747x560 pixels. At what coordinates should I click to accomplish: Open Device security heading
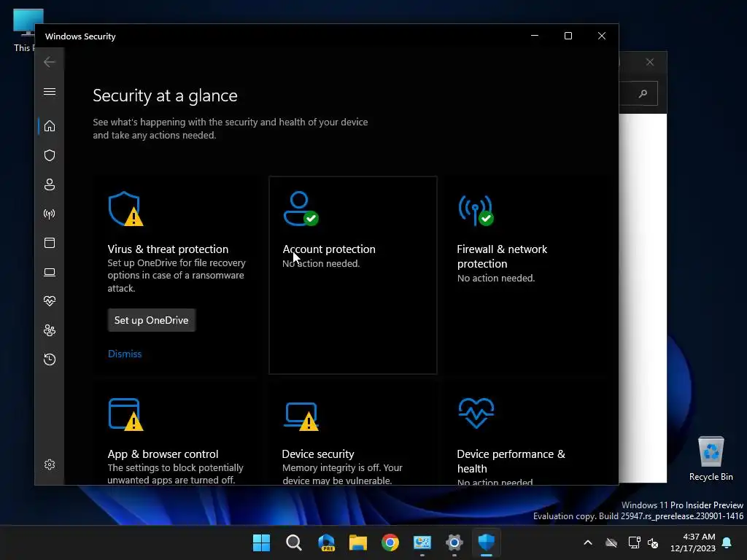[318, 454]
